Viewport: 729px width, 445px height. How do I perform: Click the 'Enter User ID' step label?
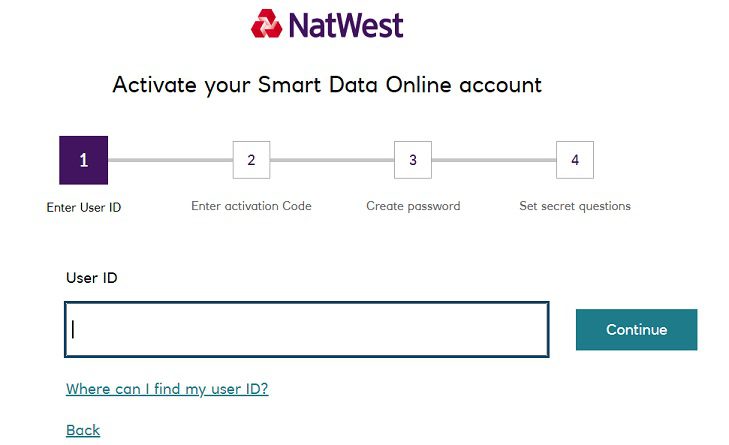pyautogui.click(x=84, y=208)
